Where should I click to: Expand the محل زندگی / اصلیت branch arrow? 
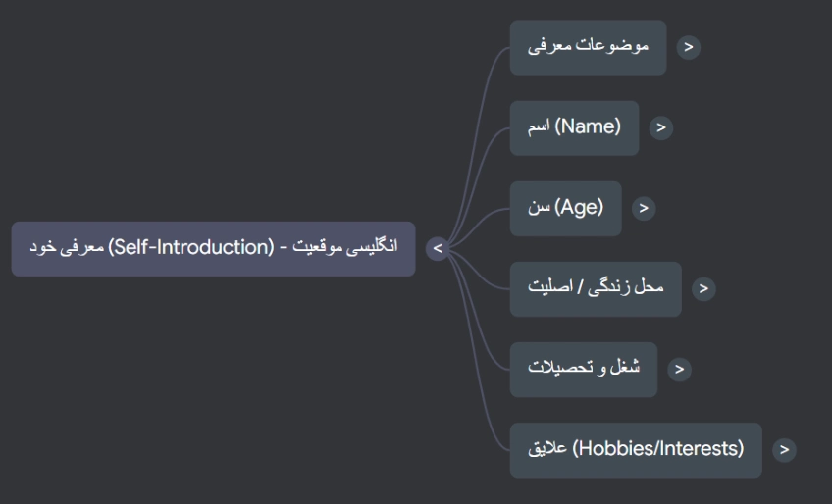point(703,288)
